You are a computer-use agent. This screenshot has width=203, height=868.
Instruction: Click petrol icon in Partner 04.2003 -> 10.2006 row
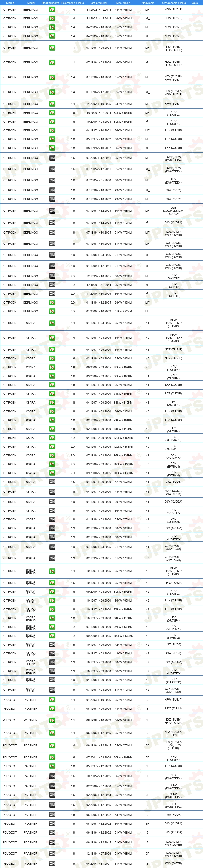pyautogui.click(x=52, y=700)
